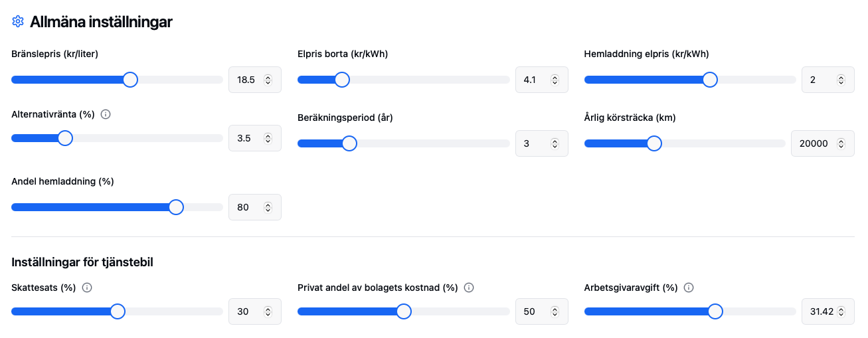Click the Arbetsgivaravgift slider thumb
The width and height of the screenshot is (868, 338).
point(715,311)
